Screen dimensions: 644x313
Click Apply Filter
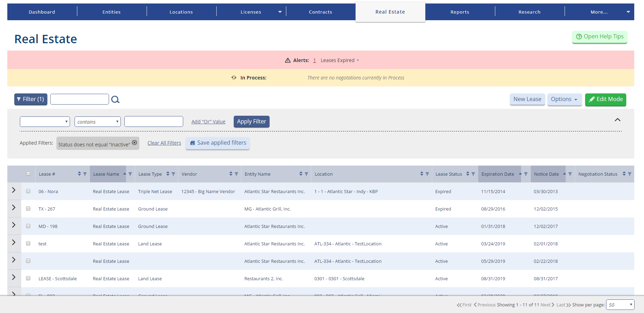(251, 121)
